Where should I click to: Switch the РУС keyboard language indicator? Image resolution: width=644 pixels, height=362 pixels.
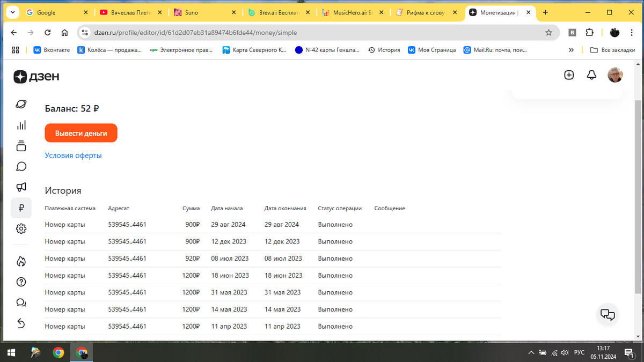pyautogui.click(x=580, y=352)
